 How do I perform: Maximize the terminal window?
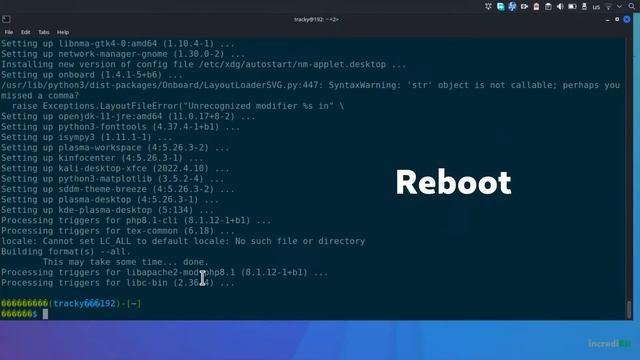pos(617,19)
